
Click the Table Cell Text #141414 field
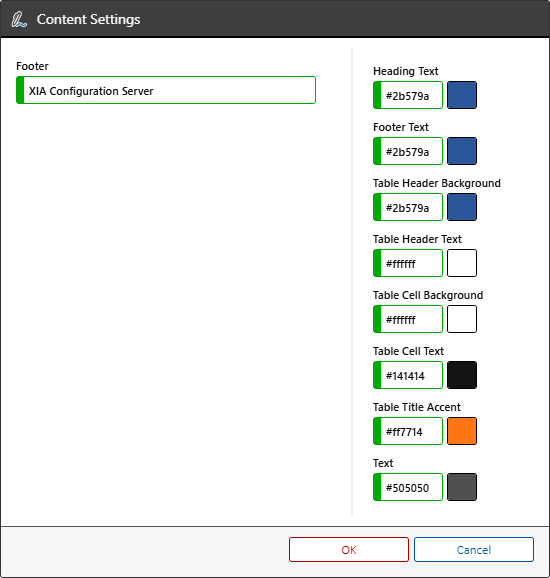tap(408, 375)
